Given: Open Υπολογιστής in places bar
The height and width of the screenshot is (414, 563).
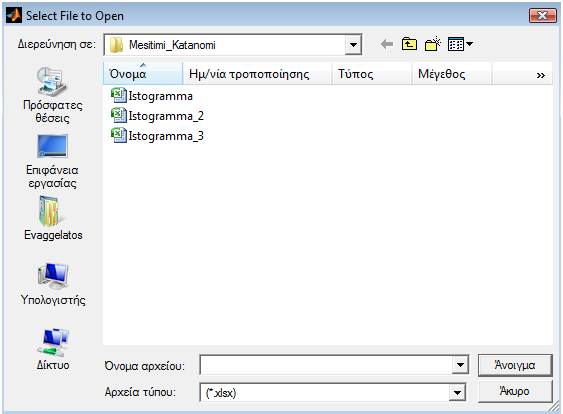Looking at the screenshot, I should click(53, 284).
